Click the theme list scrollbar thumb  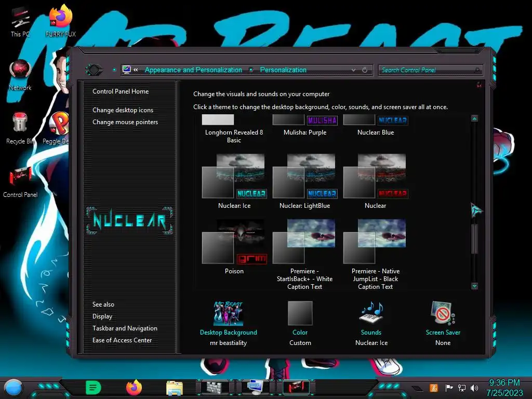474,238
